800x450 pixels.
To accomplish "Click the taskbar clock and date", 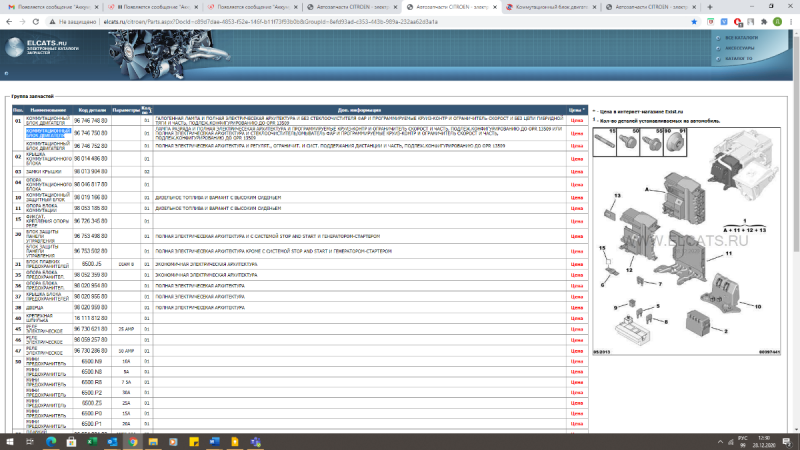I will [x=770, y=441].
